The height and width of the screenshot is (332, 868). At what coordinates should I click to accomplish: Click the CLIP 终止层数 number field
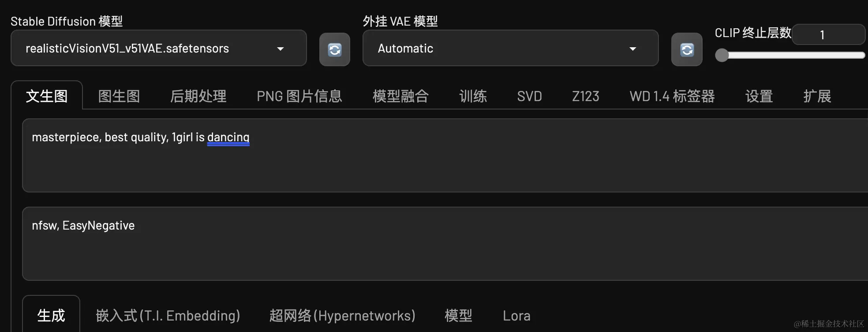pos(828,34)
